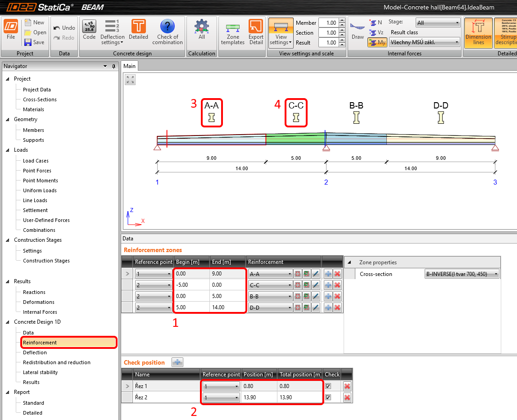Toggle Vz internal force display

pyautogui.click(x=376, y=32)
